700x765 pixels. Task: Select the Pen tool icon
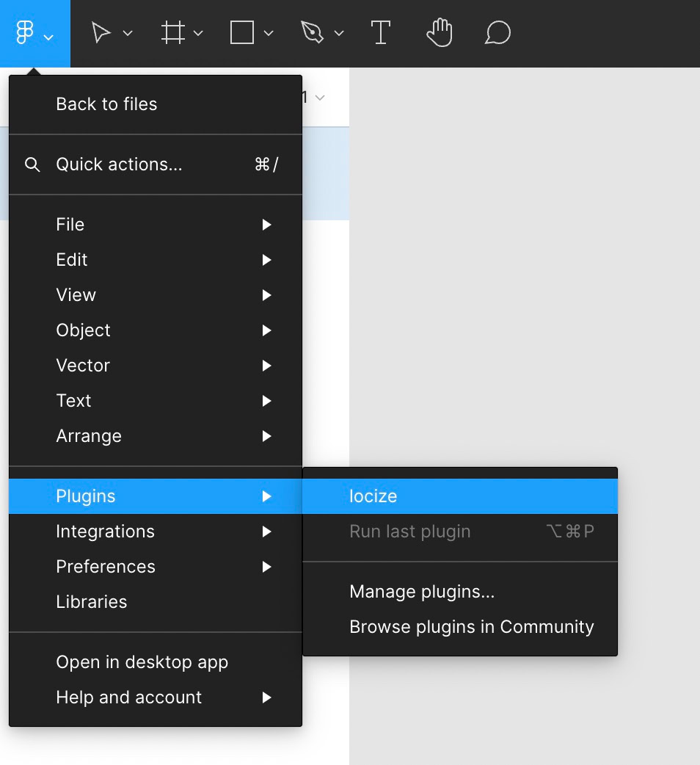tap(312, 33)
